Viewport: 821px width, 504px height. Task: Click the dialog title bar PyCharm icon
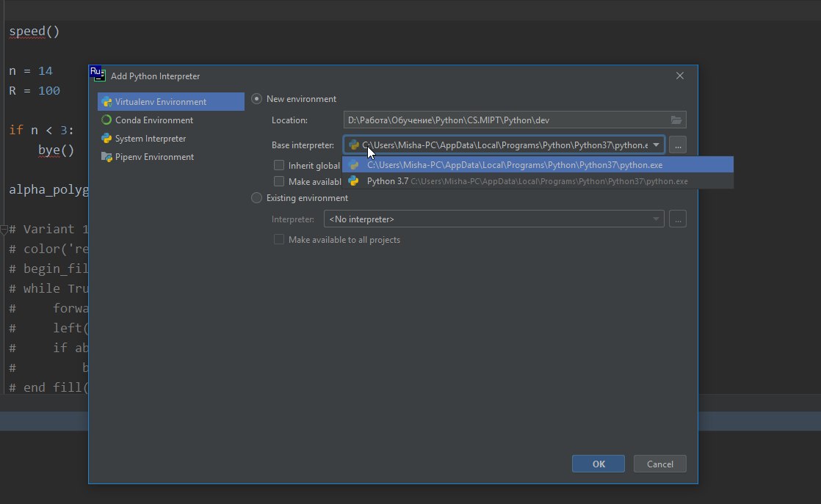[98, 73]
